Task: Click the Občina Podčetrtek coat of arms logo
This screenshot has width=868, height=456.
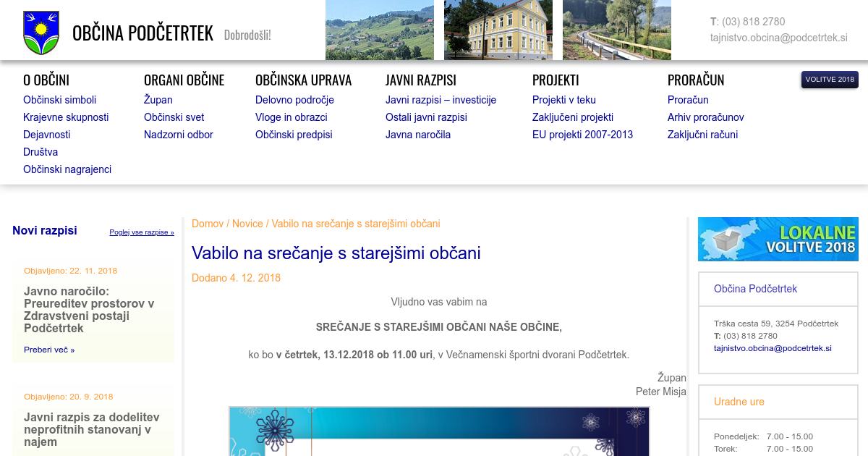Action: tap(41, 33)
